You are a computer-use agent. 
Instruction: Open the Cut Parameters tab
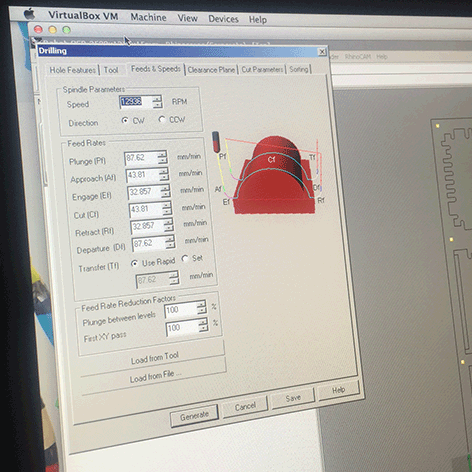click(x=262, y=69)
